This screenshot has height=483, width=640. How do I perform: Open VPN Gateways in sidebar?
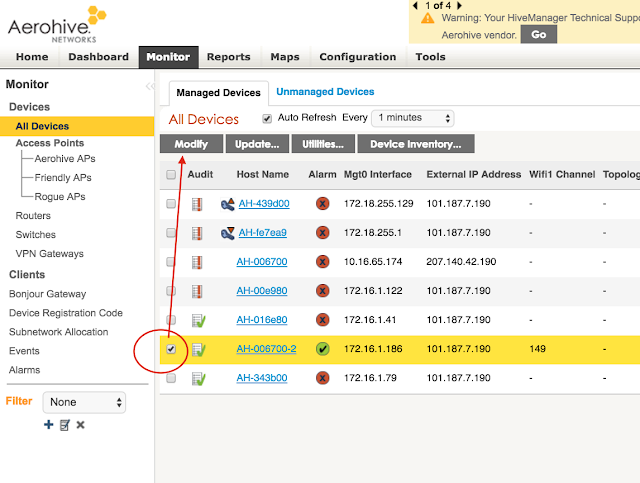49,254
